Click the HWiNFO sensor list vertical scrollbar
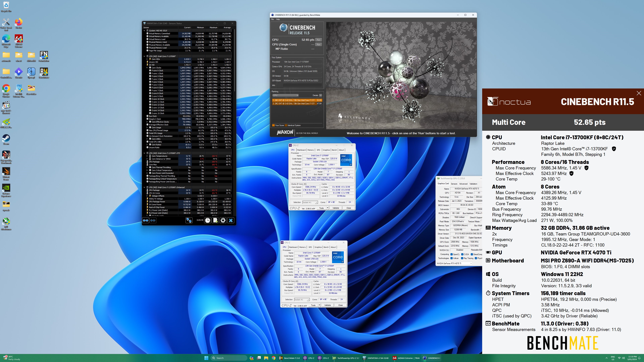The image size is (644, 362). (x=234, y=60)
